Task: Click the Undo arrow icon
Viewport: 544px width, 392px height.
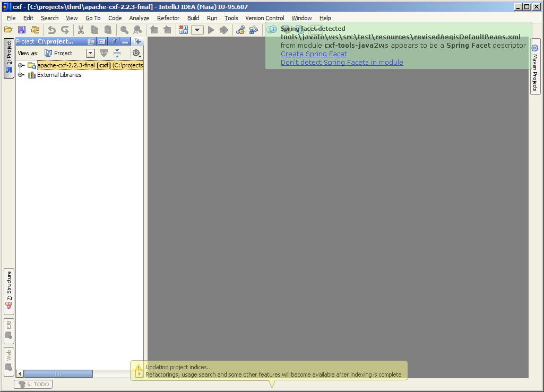Action: click(51, 30)
